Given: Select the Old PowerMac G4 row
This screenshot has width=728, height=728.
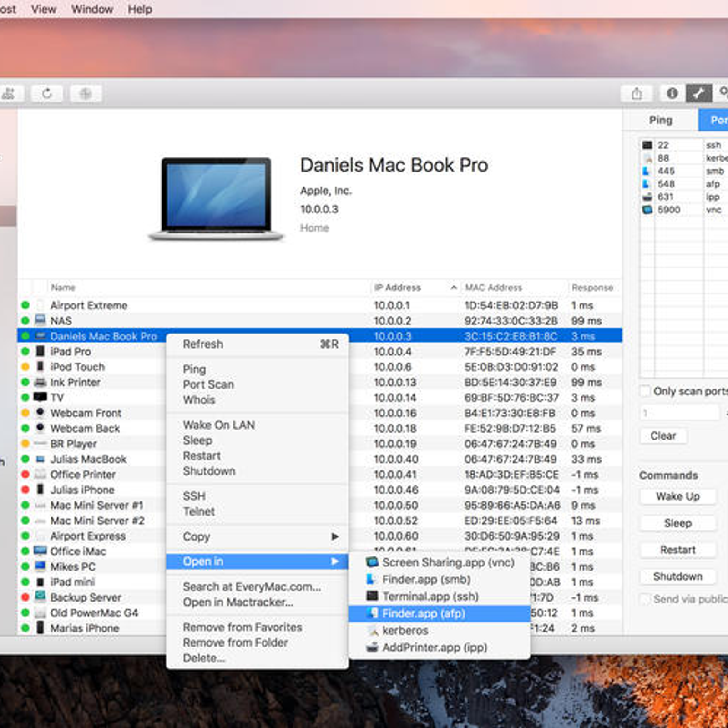Looking at the screenshot, I should (x=319, y=612).
